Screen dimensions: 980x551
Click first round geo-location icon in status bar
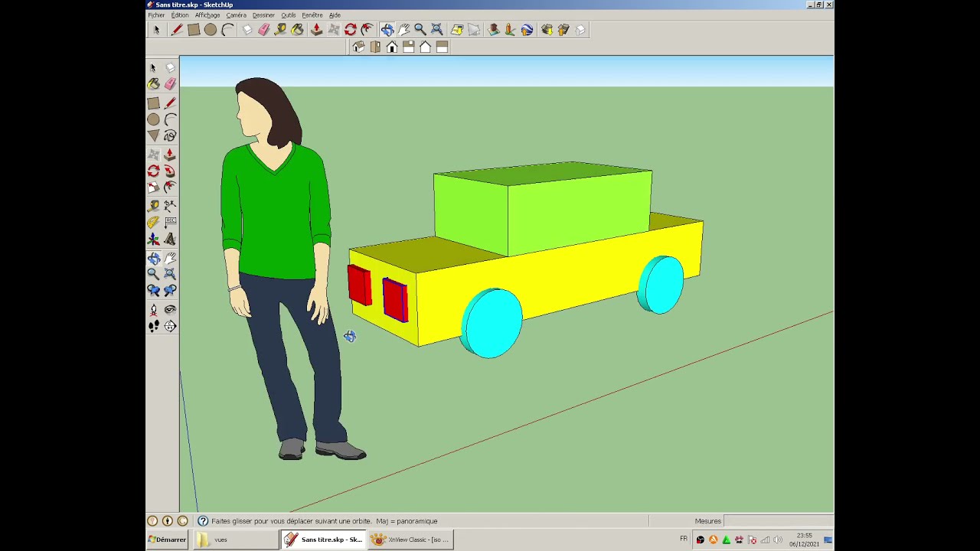coord(152,521)
